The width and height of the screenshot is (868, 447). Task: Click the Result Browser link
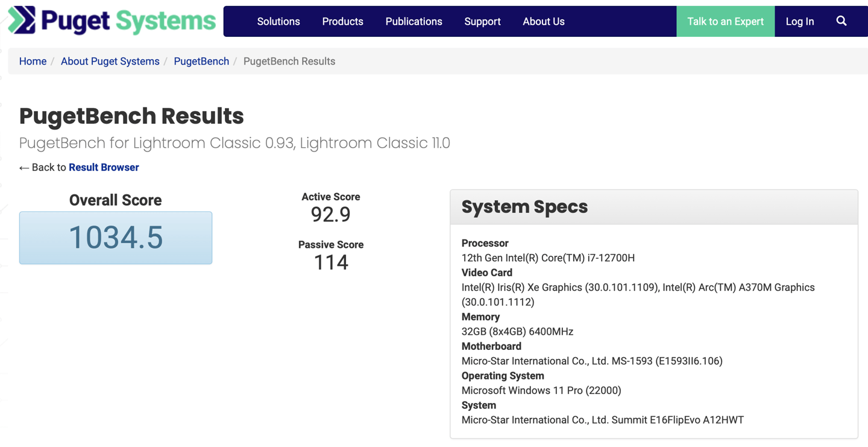pyautogui.click(x=104, y=168)
